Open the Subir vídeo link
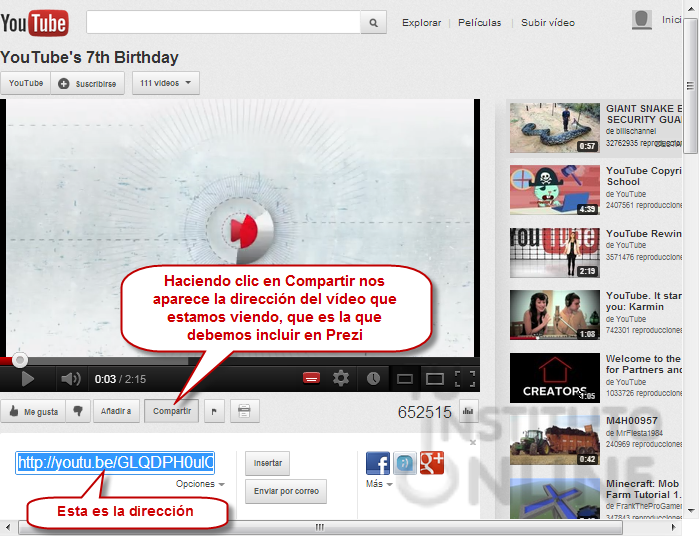This screenshot has width=699, height=536. [548, 23]
